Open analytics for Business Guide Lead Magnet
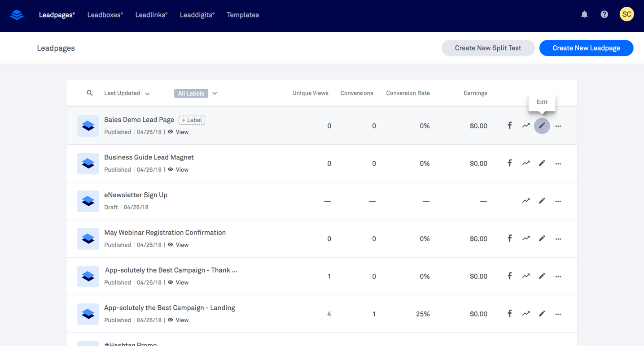This screenshot has width=644, height=346. point(526,164)
